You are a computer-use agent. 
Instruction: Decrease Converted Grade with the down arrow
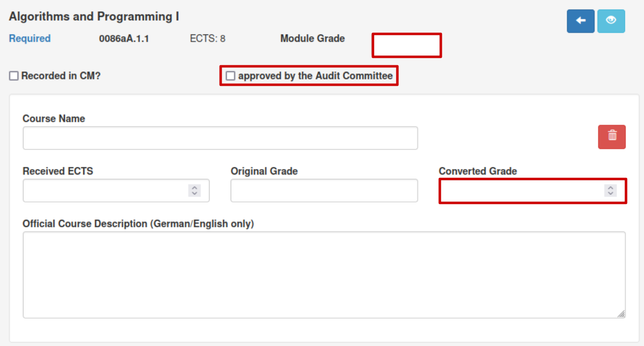click(x=611, y=193)
